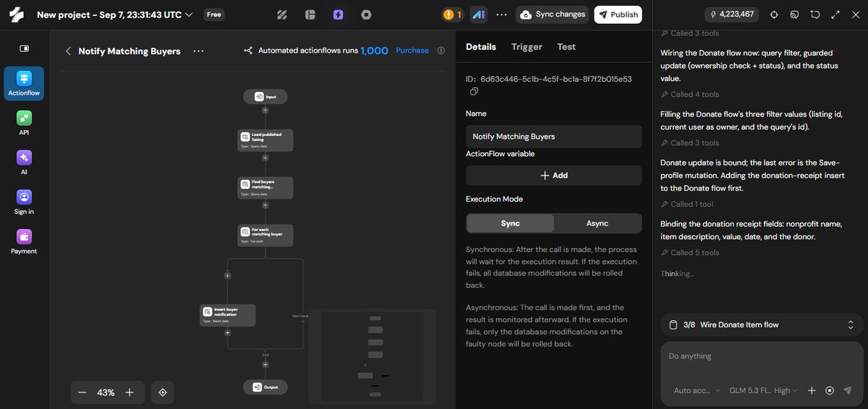868x409 pixels.
Task: Expand the AI panel to fullscreen
Action: (835, 14)
